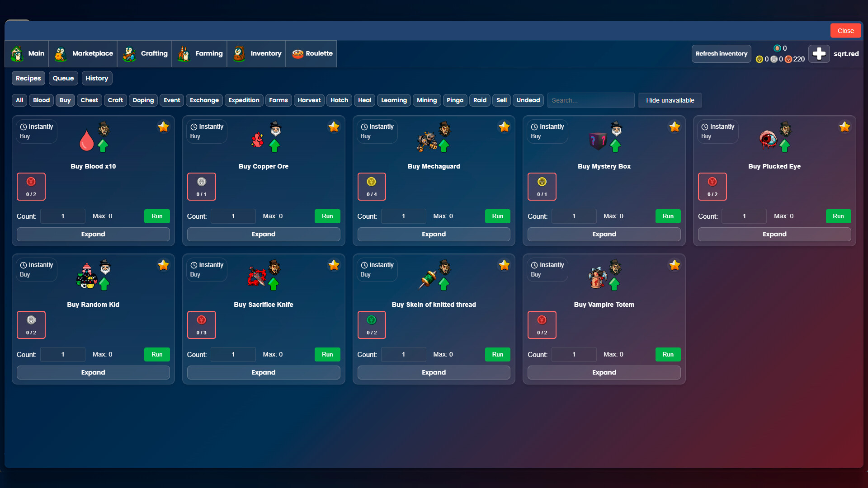Favorite the Buy Copper Ore recipe star

[334, 127]
